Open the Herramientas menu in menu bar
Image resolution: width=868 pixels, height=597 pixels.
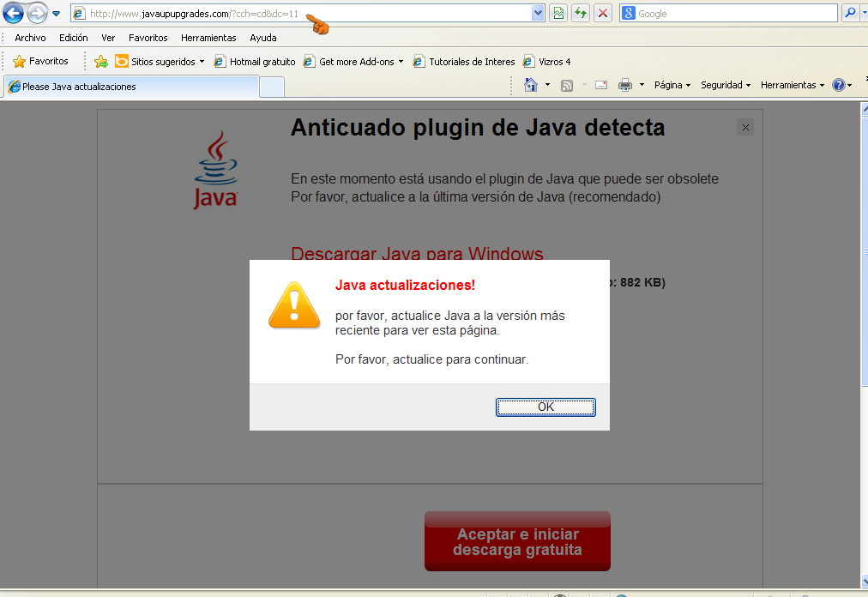pos(208,38)
